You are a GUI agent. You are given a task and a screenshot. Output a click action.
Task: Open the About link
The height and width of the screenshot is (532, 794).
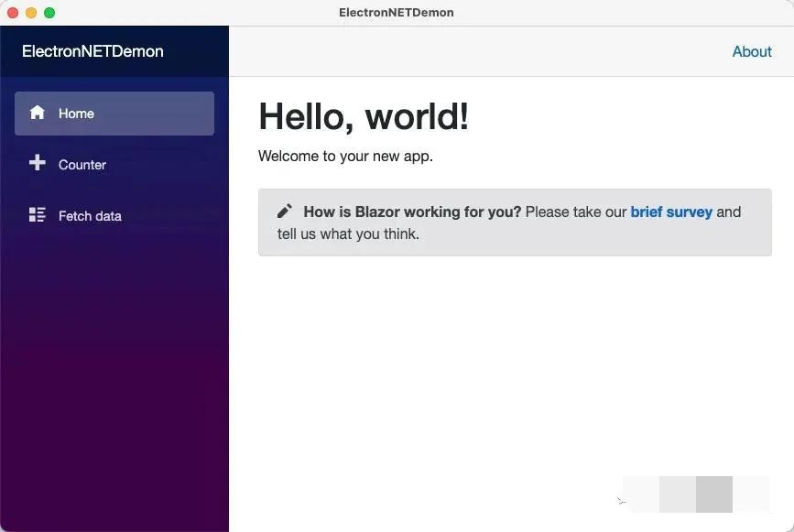[x=752, y=51]
